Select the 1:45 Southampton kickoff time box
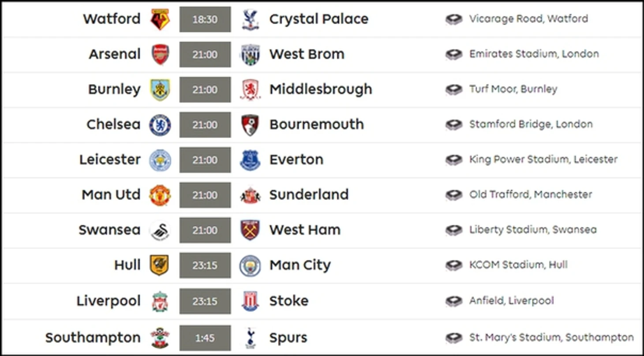 pyautogui.click(x=205, y=338)
